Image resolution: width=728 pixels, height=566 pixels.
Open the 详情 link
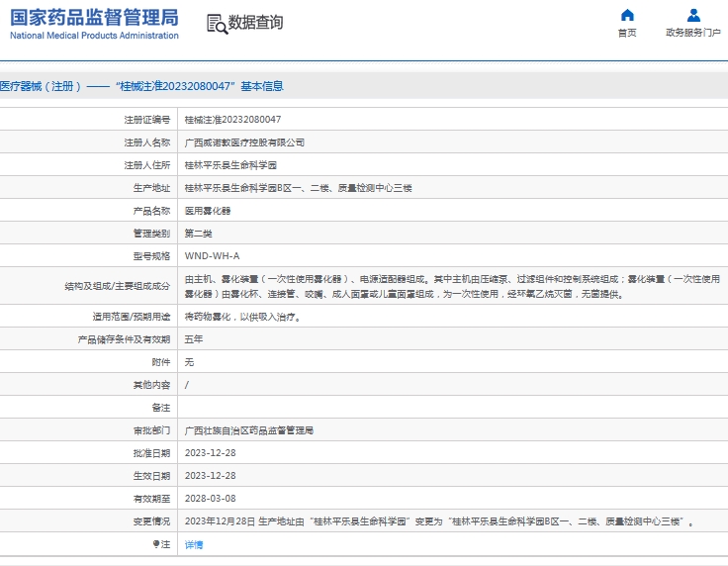tap(194, 544)
